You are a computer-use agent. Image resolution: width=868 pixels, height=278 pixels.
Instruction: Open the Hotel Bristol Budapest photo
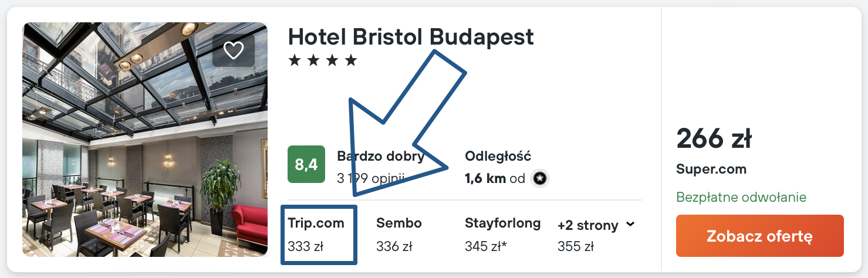[145, 140]
